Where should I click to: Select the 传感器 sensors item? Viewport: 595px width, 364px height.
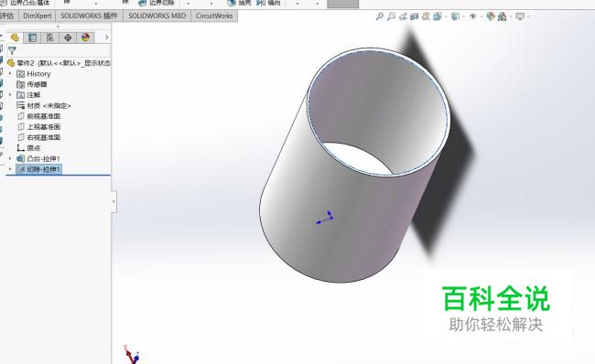32,84
